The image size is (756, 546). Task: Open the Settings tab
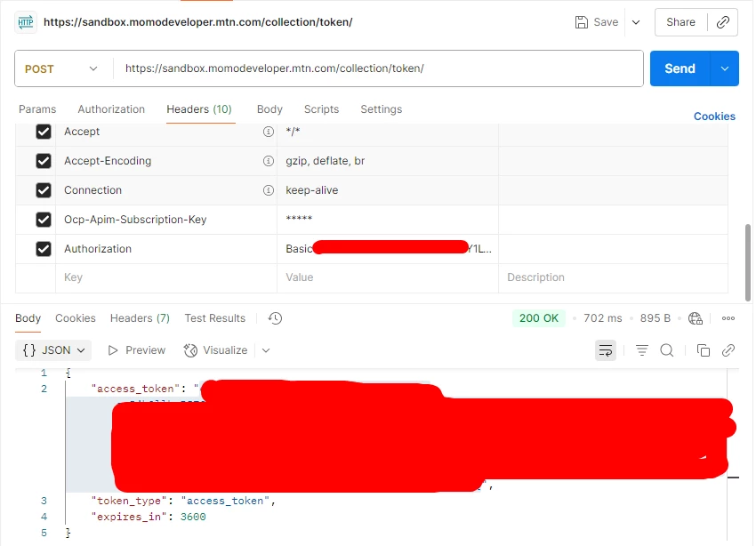pos(382,109)
